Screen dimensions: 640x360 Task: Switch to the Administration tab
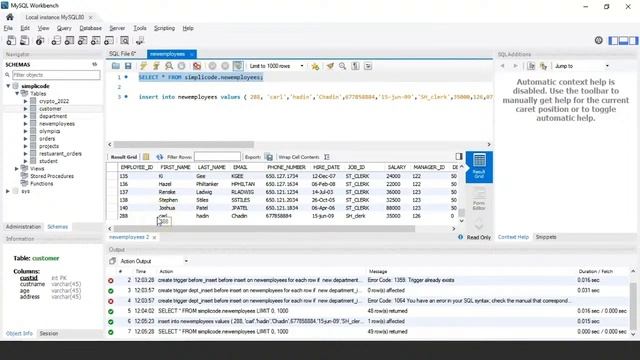tap(23, 227)
